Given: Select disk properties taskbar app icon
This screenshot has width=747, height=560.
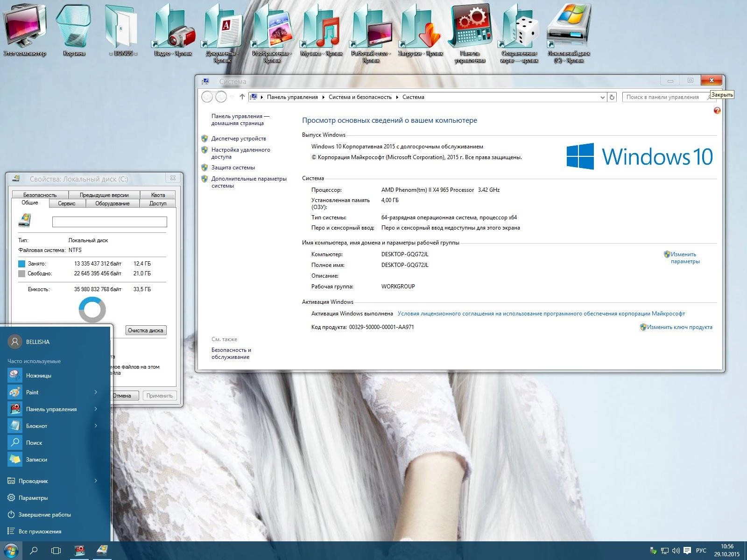Looking at the screenshot, I should click(102, 551).
